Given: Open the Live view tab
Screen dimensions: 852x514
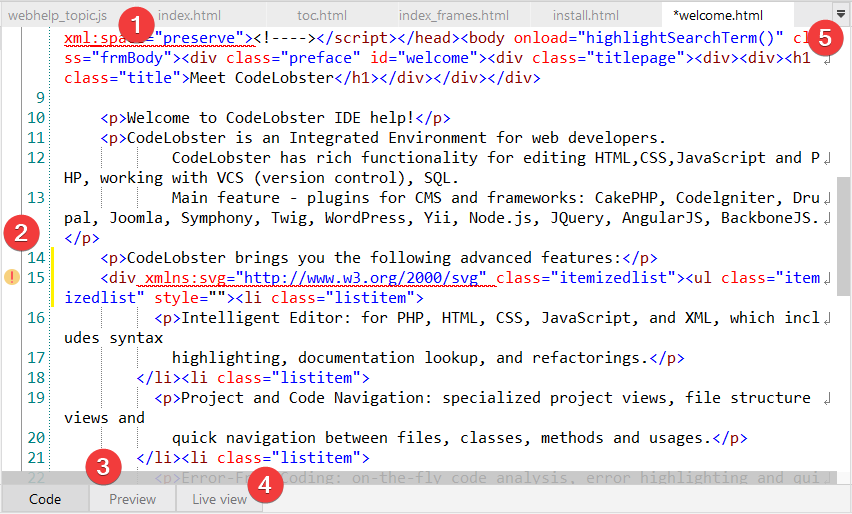Looking at the screenshot, I should coord(220,499).
